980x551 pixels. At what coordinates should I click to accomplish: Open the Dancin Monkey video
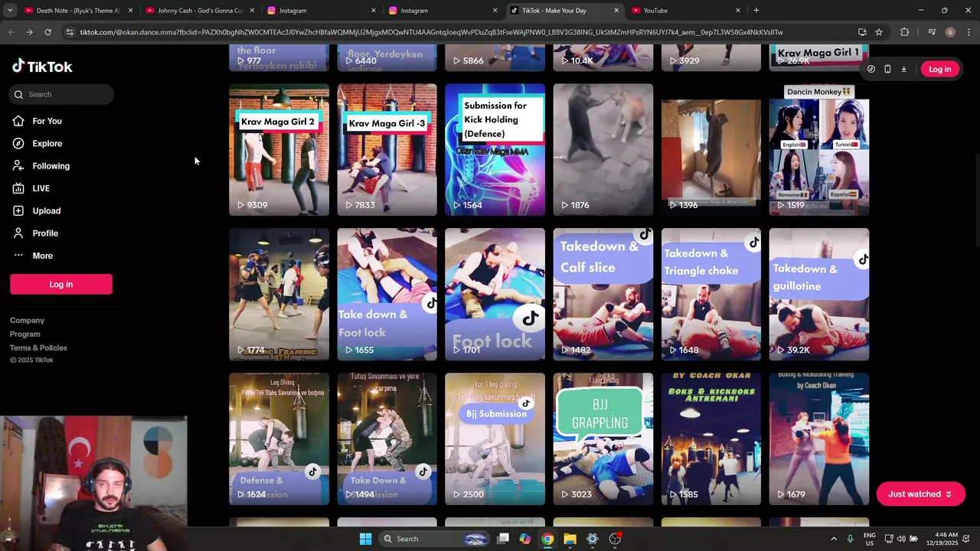818,150
